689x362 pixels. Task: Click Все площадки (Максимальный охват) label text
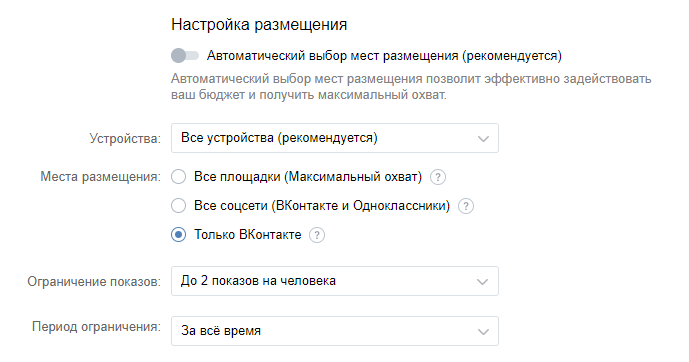308,177
